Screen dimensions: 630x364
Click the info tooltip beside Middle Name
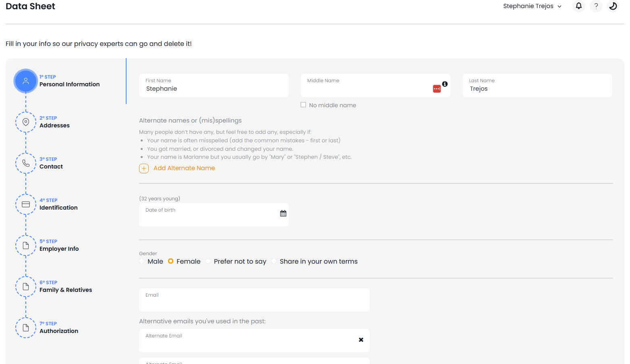(445, 84)
